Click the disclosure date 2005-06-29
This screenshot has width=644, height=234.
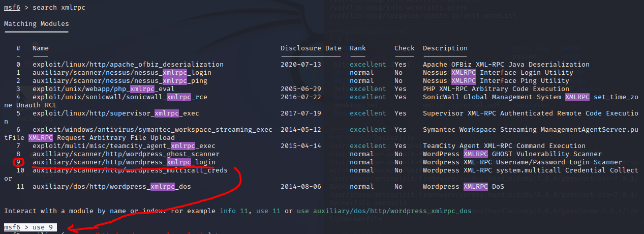pos(301,89)
